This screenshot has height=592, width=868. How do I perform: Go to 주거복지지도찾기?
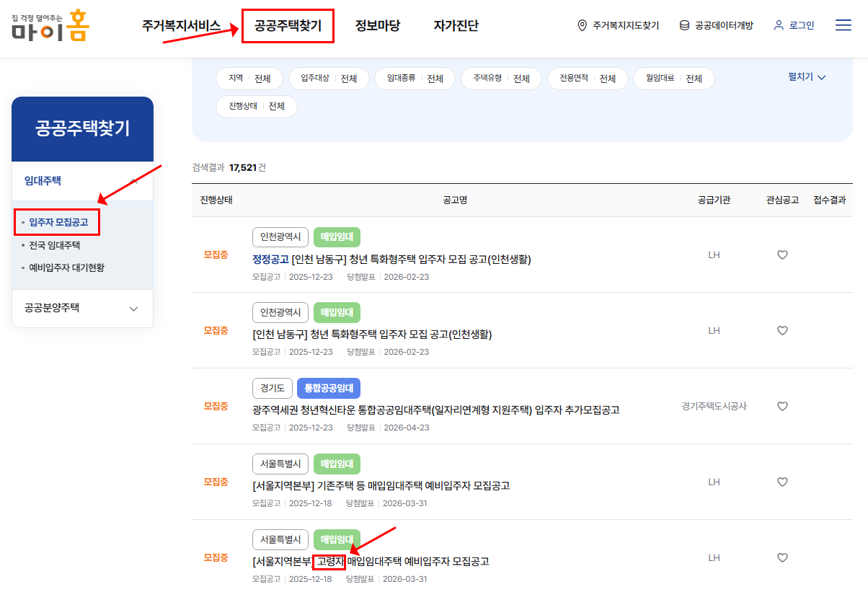pyautogui.click(x=626, y=25)
